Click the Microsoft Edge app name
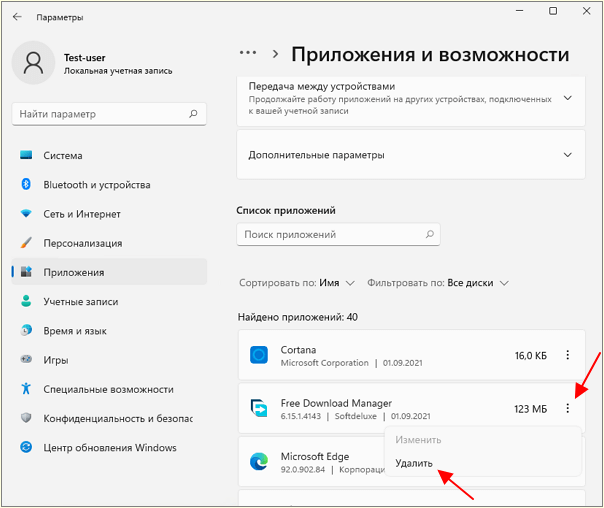The height and width of the screenshot is (508, 604). (315, 456)
